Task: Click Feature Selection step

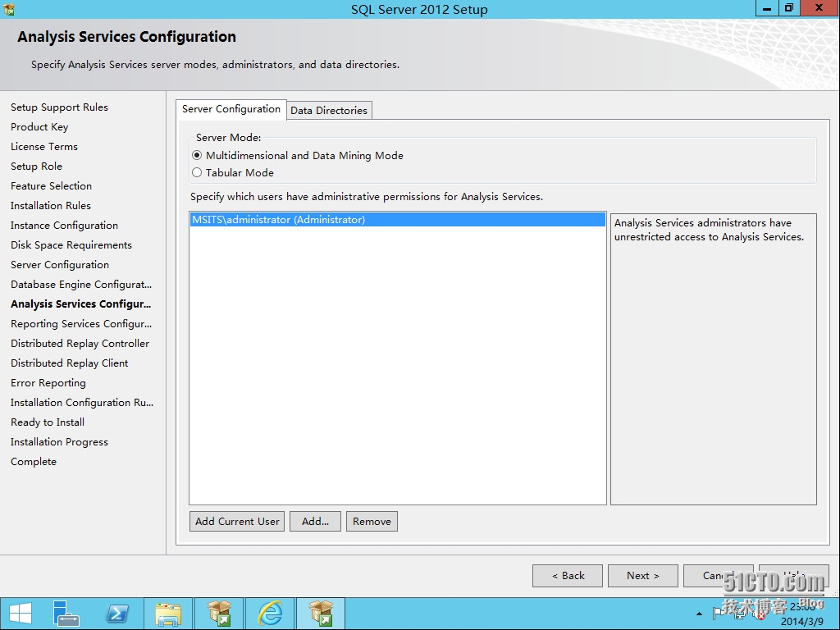Action: 51,186
